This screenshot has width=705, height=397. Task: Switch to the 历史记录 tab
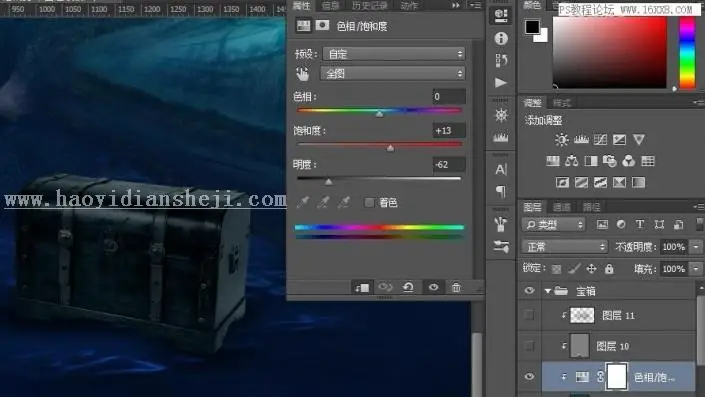[369, 5]
